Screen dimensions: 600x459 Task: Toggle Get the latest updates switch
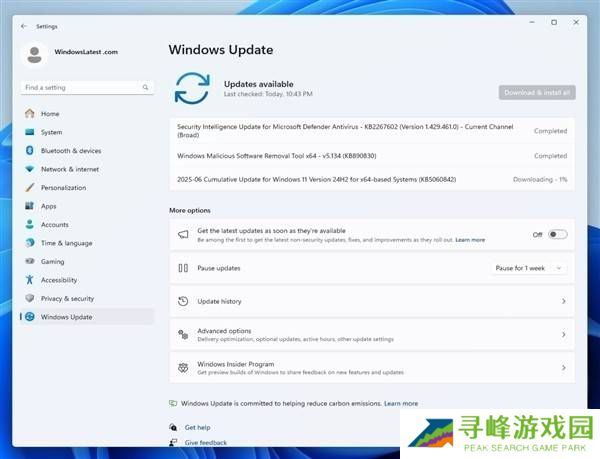(x=558, y=234)
